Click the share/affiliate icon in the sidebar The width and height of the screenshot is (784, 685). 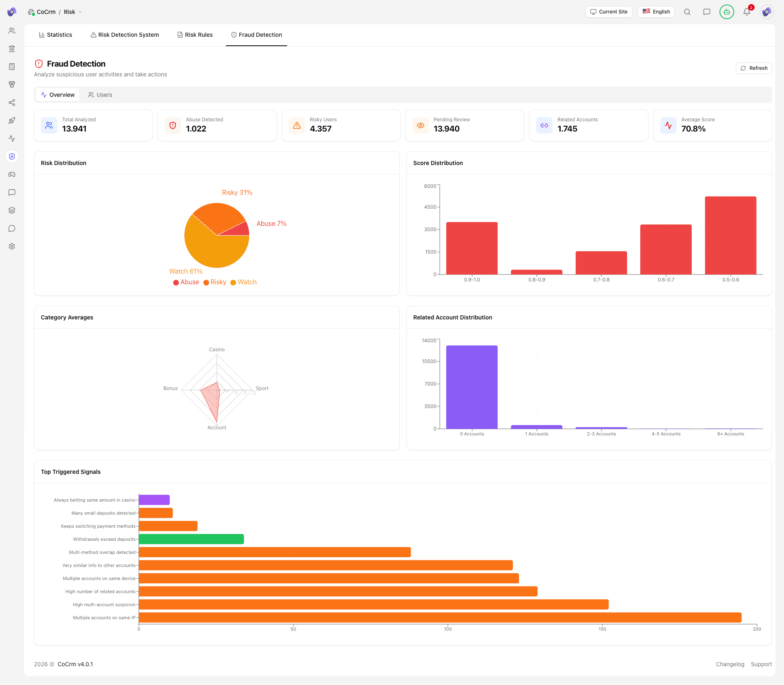(x=12, y=103)
